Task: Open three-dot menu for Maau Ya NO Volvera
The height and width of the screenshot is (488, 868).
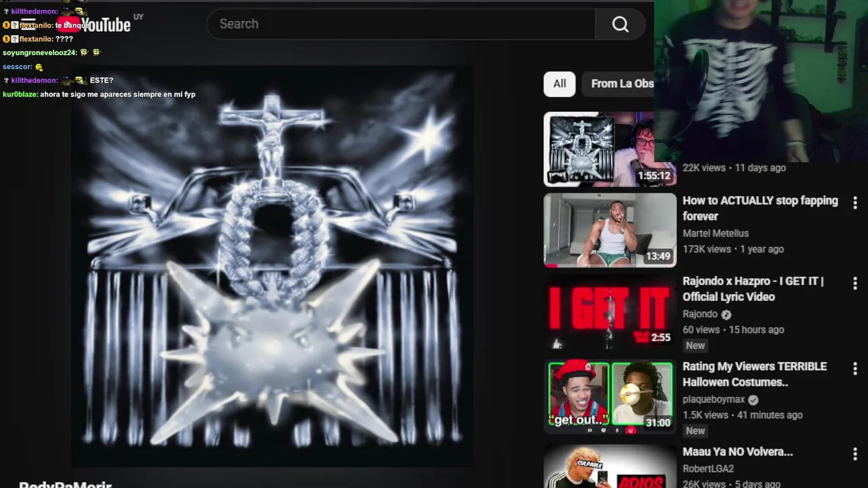Action: click(x=854, y=453)
